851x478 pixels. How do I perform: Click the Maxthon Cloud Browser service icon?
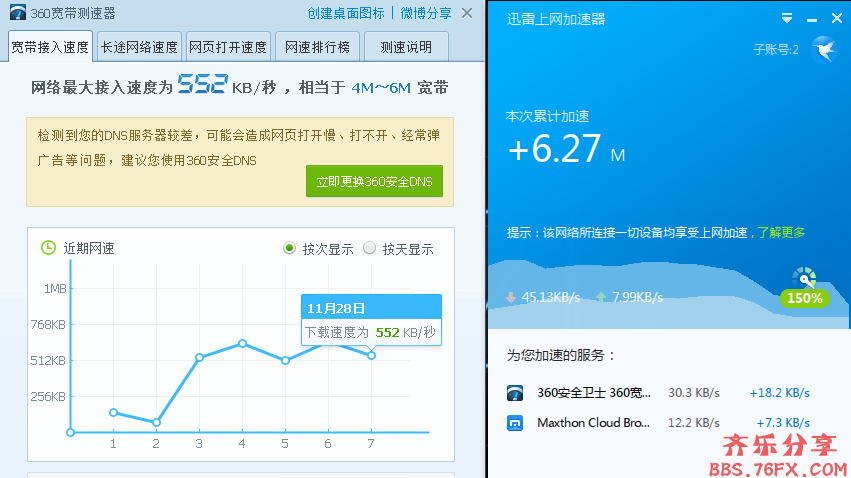tap(515, 423)
